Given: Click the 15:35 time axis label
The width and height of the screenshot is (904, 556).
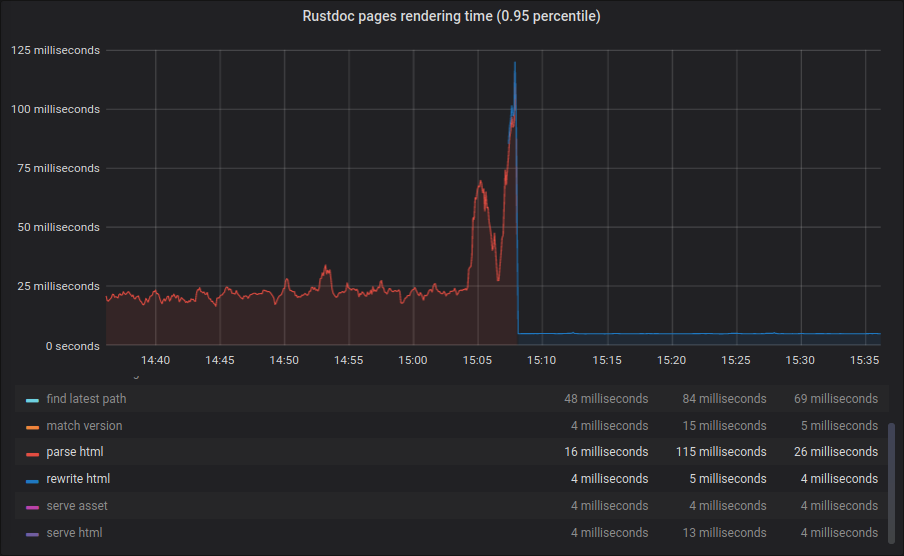Looking at the screenshot, I should [864, 360].
